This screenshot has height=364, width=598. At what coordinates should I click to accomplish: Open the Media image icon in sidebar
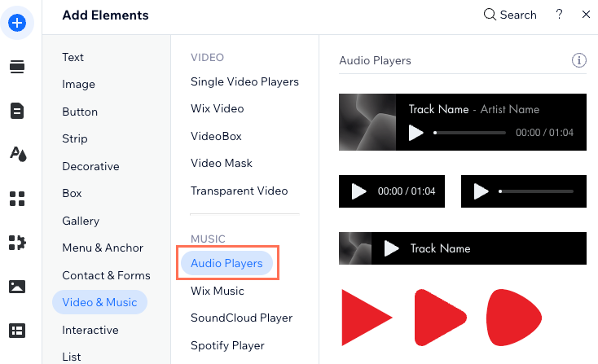(x=17, y=287)
